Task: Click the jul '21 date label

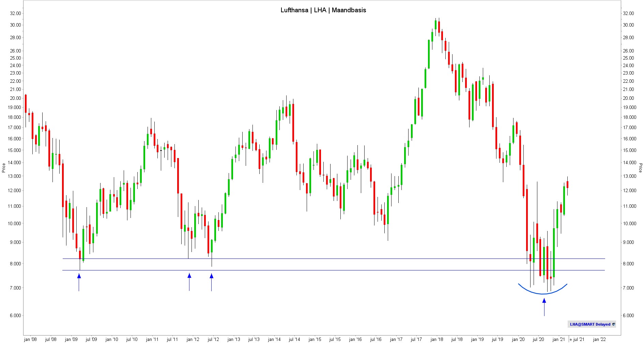Action: click(579, 339)
